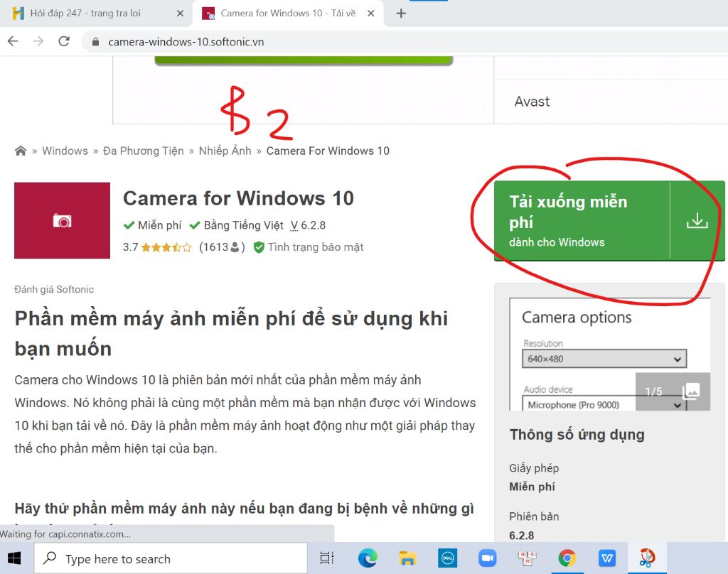Go to home via breadcrumb house icon
Screen dimensions: 728x574
tap(21, 151)
